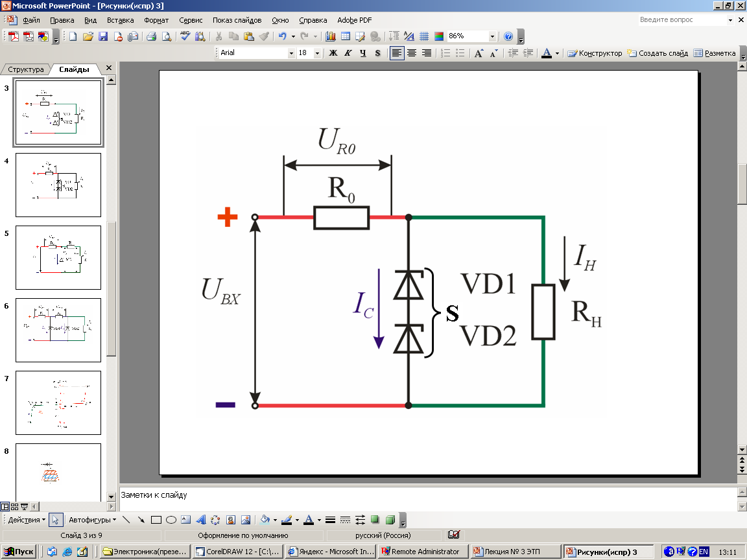Open a file using the folder icon
This screenshot has width=747, height=560.
[88, 36]
